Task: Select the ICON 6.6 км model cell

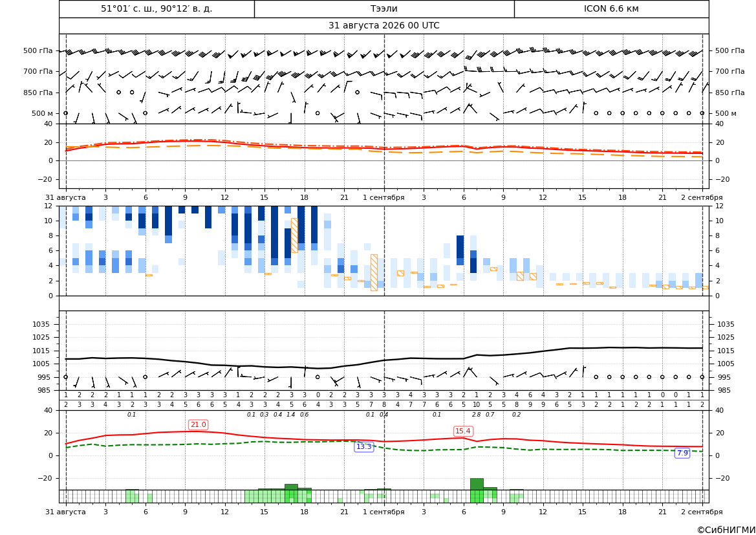Action: click(x=611, y=8)
